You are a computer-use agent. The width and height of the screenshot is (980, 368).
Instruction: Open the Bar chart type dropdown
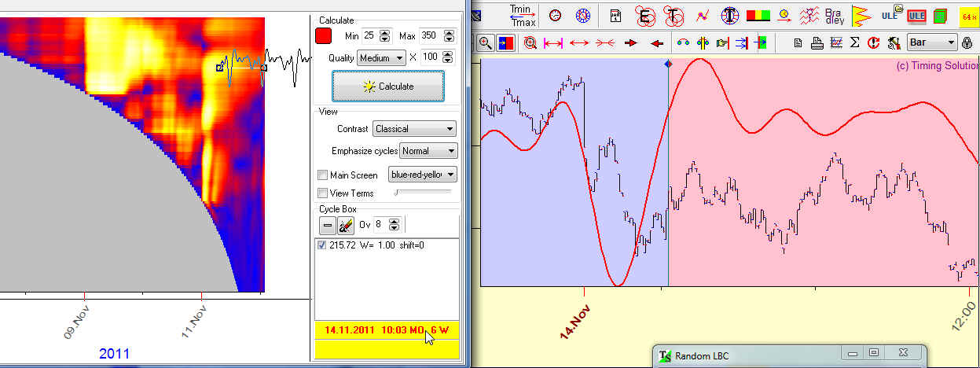(x=932, y=42)
